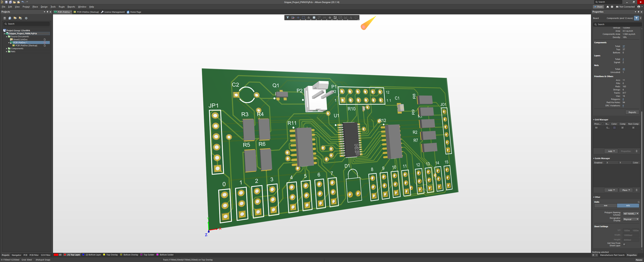Image resolution: width=644 pixels, height=262 pixels.
Task: Select the Place Polygon Pour tool
Action: pyautogui.click(x=335, y=18)
